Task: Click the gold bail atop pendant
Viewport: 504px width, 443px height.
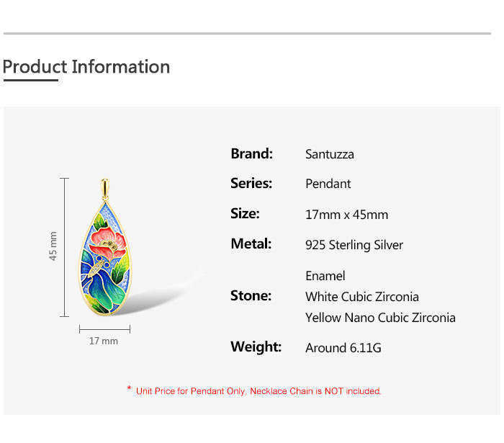Action: (x=105, y=189)
